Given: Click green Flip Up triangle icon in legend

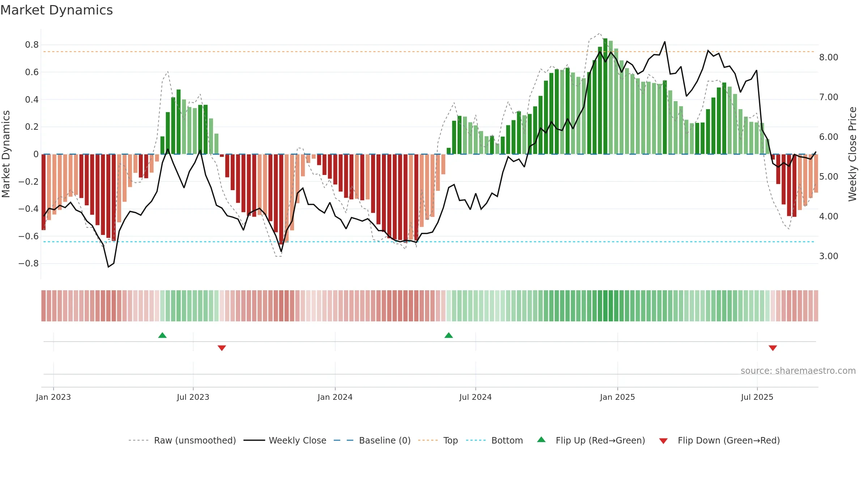Looking at the screenshot, I should click(541, 440).
